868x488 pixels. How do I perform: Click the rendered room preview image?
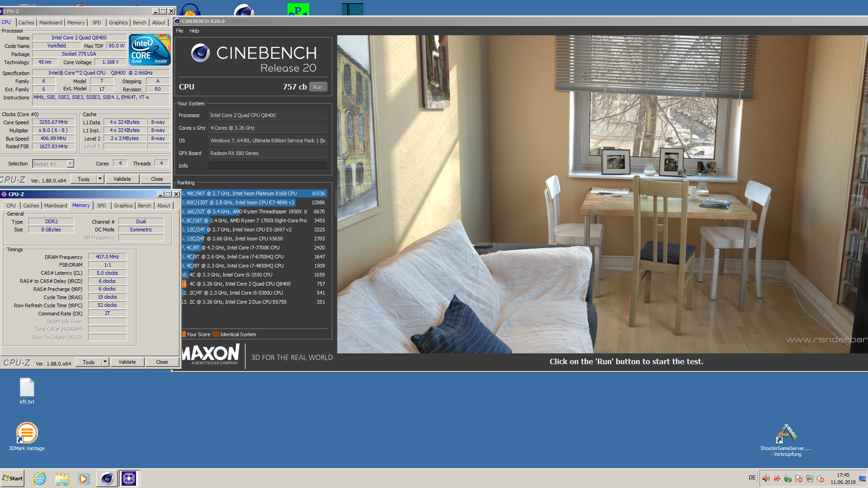pos(602,194)
